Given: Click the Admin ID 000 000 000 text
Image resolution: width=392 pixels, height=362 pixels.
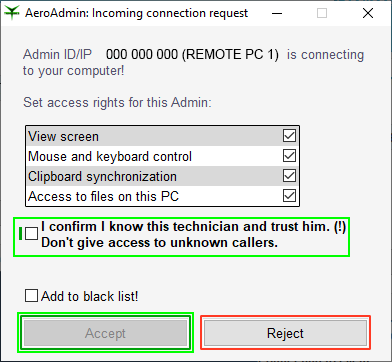Looking at the screenshot, I should (142, 54).
